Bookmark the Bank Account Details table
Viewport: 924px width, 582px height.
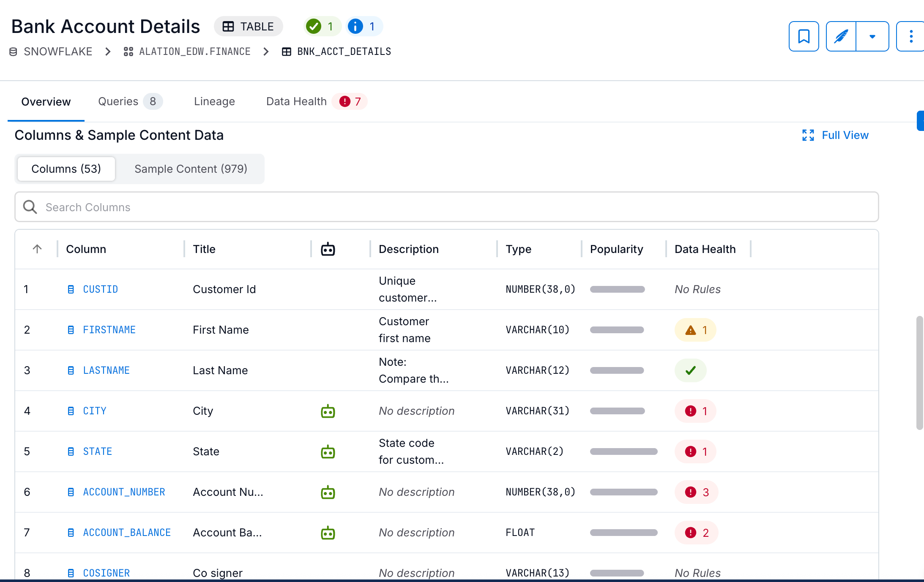coord(804,36)
